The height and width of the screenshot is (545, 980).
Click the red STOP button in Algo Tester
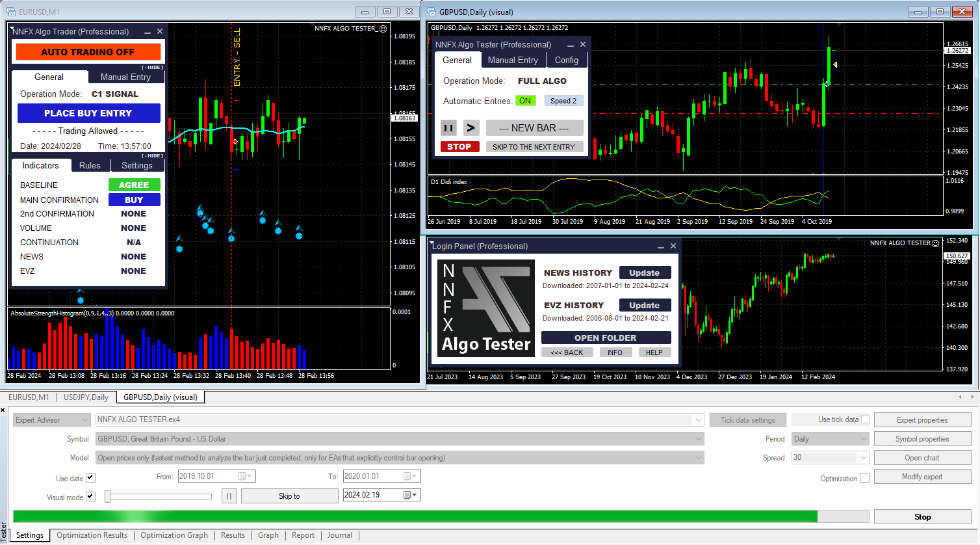click(459, 147)
